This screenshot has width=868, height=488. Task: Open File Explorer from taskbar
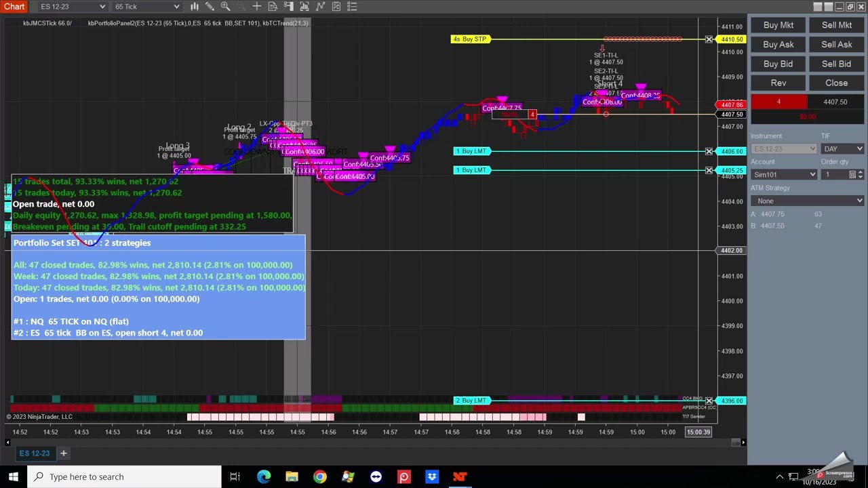point(292,476)
